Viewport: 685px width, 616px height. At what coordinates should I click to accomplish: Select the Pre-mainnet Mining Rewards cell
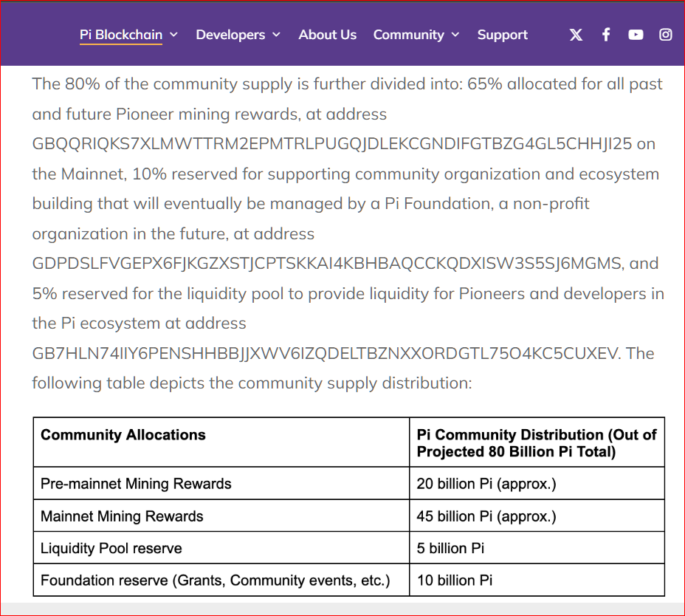point(221,483)
